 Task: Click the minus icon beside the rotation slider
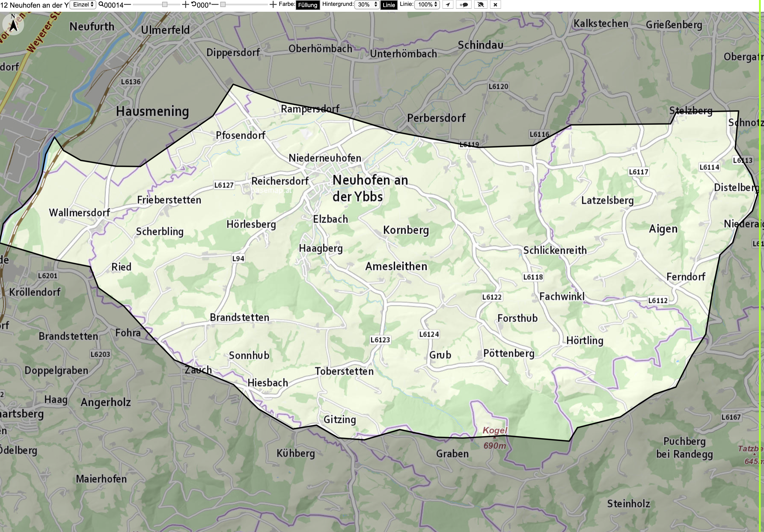pos(215,5)
